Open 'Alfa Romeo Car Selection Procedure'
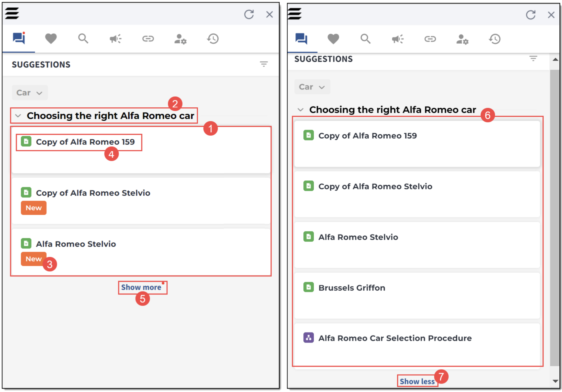 click(x=395, y=338)
